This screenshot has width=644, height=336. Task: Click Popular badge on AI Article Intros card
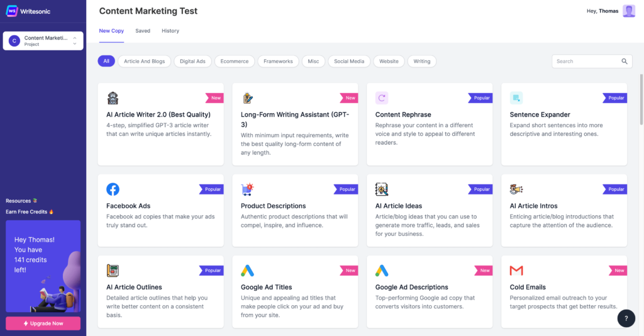614,189
